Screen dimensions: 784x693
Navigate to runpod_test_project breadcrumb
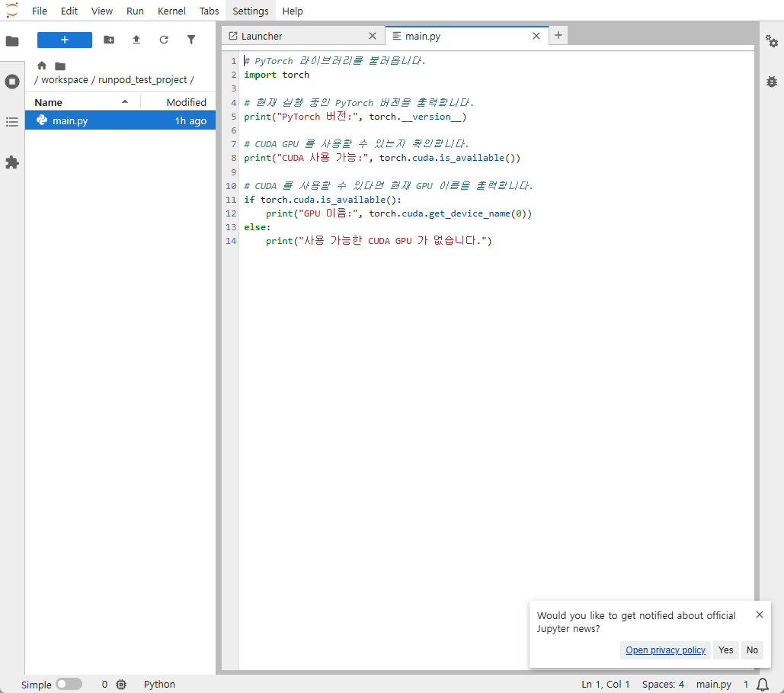coord(142,79)
